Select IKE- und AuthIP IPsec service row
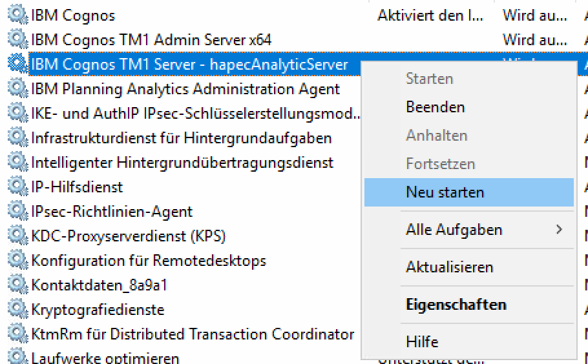The height and width of the screenshot is (364, 588). [x=194, y=114]
